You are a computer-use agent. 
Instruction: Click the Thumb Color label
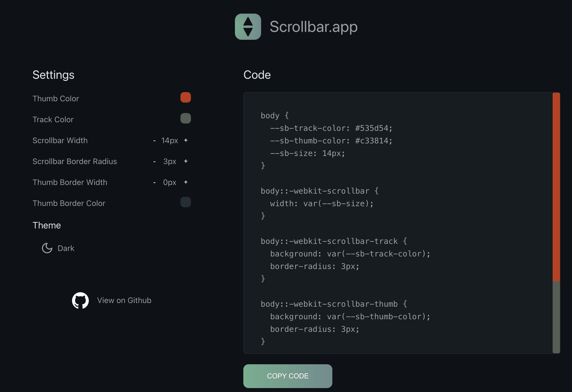(x=56, y=99)
